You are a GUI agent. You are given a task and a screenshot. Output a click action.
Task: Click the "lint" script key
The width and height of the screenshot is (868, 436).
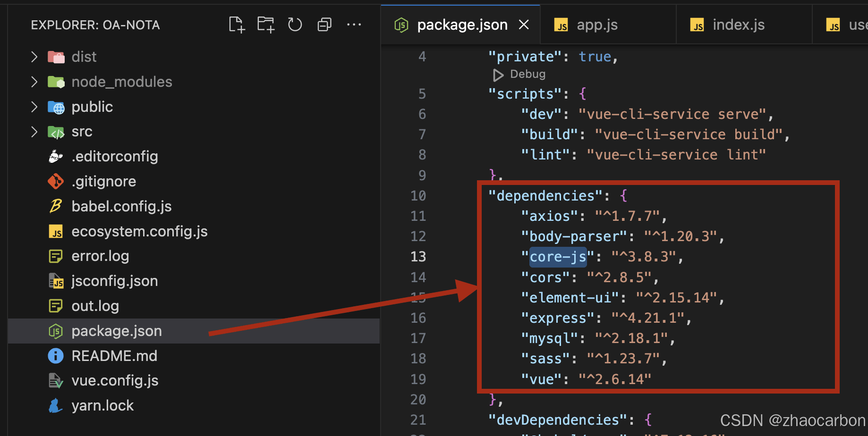point(545,155)
